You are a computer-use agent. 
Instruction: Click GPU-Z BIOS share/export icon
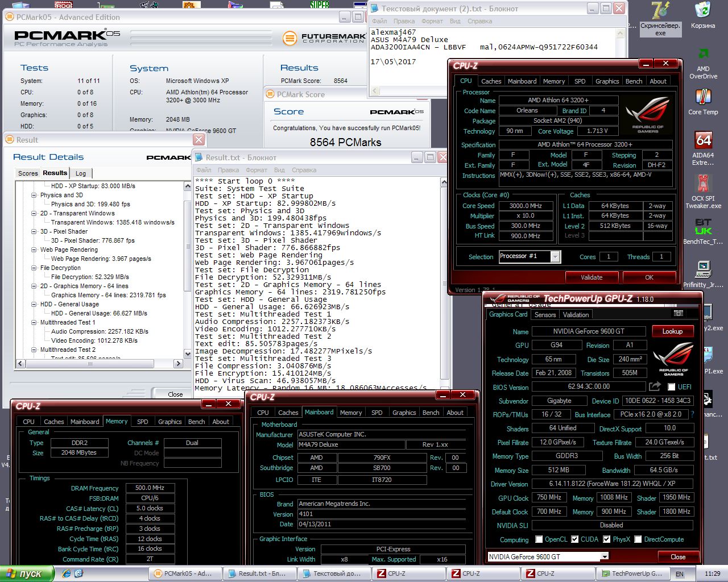[x=655, y=386]
